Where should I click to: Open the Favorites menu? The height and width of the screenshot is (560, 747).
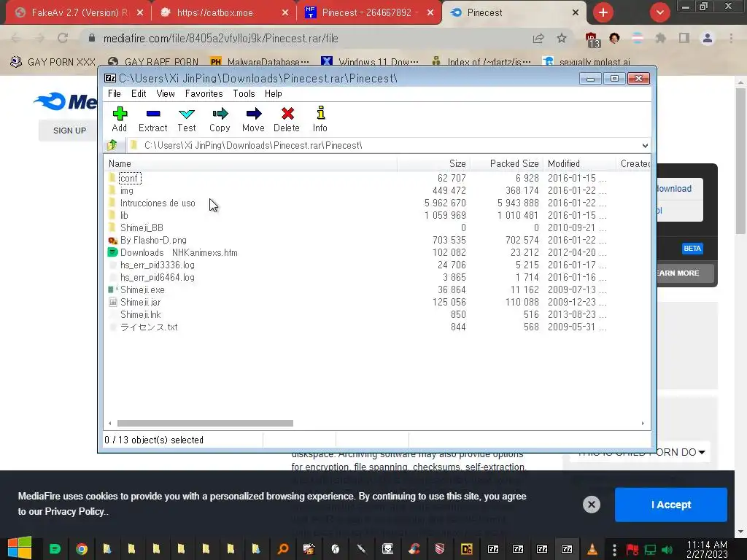point(204,94)
